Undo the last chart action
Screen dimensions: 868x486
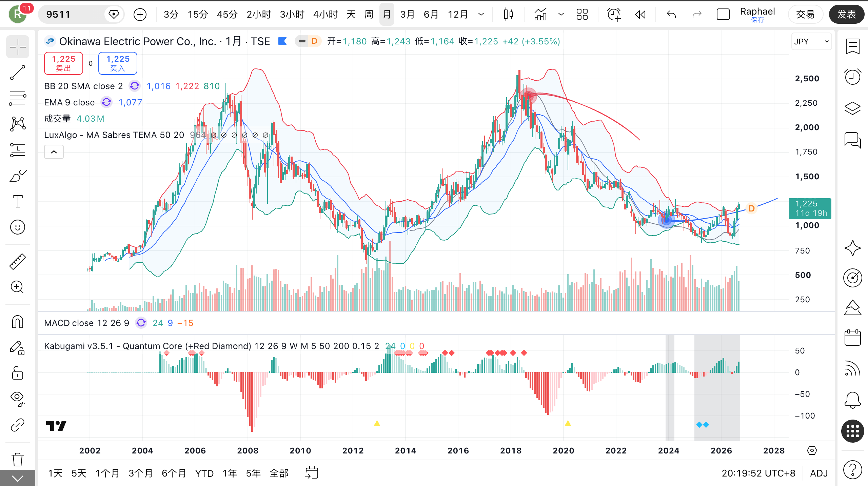point(671,14)
